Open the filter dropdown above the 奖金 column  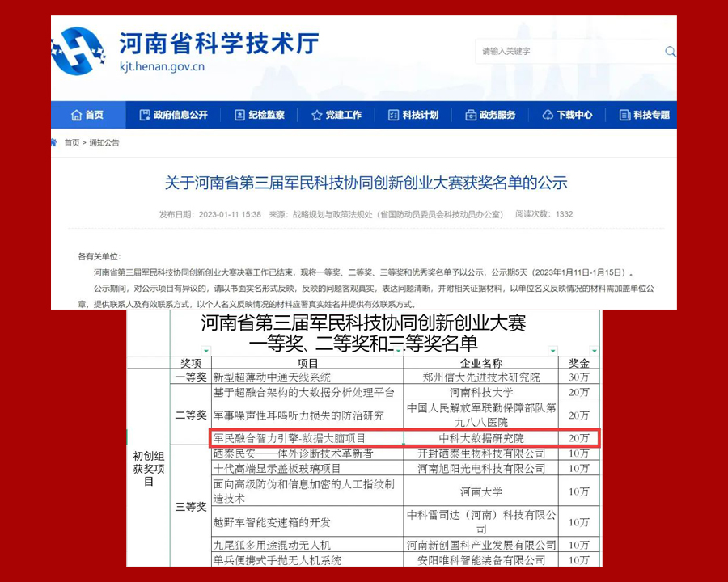point(595,350)
